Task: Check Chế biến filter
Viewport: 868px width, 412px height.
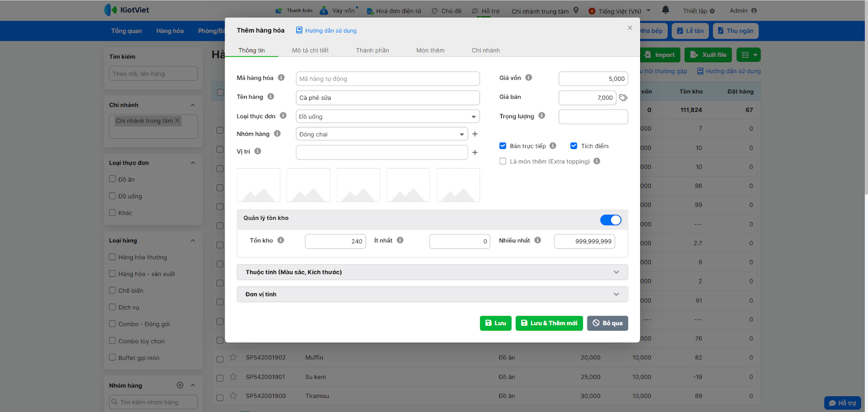Action: [x=112, y=290]
